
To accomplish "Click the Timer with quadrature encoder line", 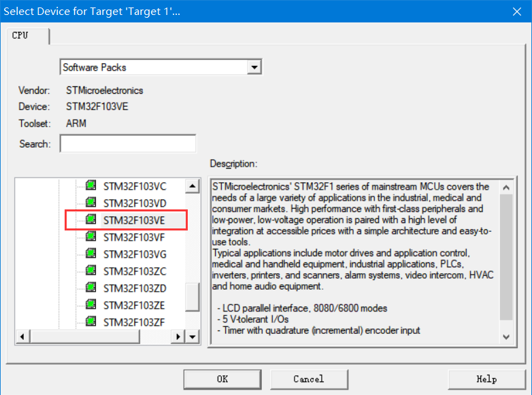I will pyautogui.click(x=318, y=330).
